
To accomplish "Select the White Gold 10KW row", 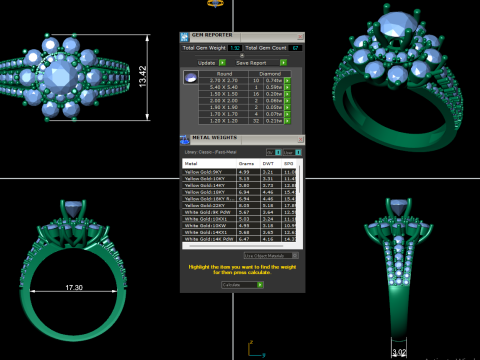I will point(239,225).
